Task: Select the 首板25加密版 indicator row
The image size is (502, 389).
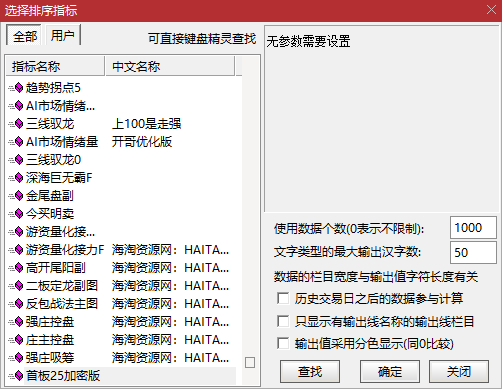Action: tap(122, 376)
